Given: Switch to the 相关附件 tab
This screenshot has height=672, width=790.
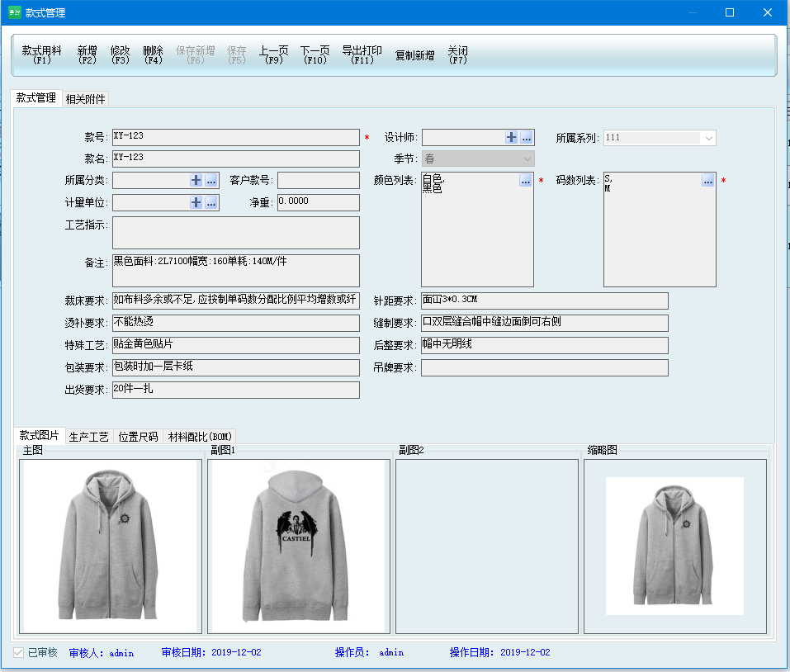Looking at the screenshot, I should 86,99.
